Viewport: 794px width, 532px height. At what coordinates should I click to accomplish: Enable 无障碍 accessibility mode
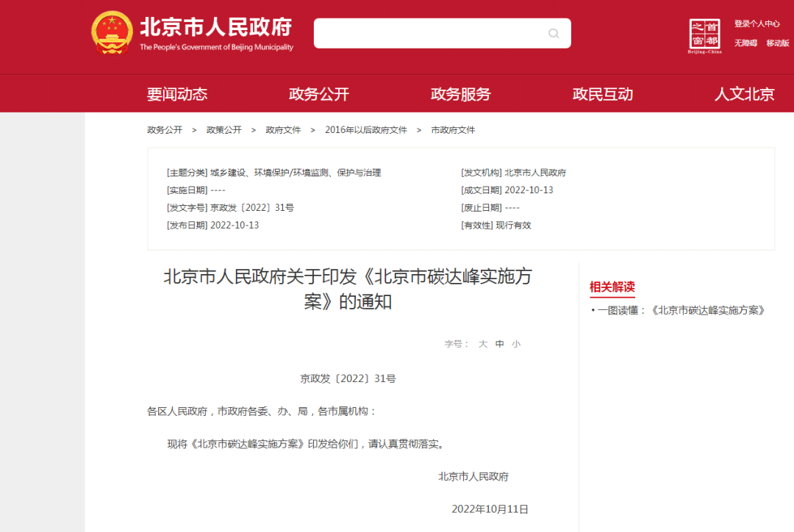pos(745,43)
